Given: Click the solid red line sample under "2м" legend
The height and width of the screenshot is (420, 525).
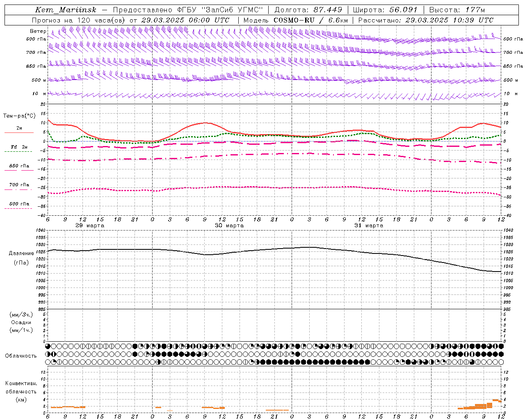Looking at the screenshot, I should coord(19,132).
